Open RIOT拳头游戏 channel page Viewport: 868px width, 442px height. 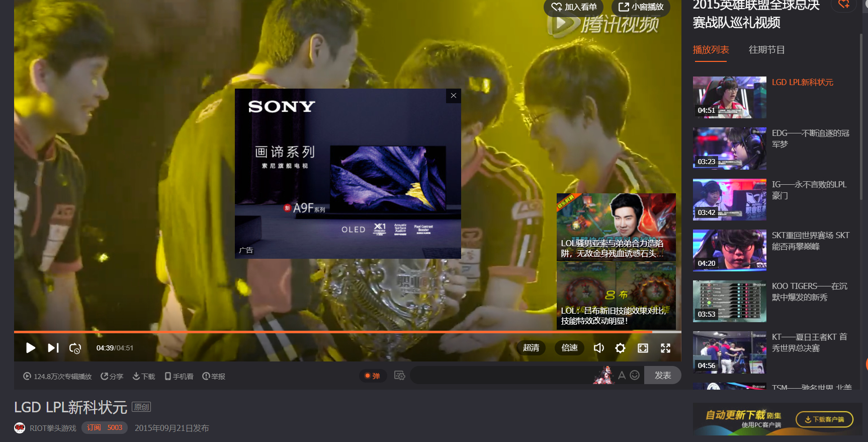(53, 428)
